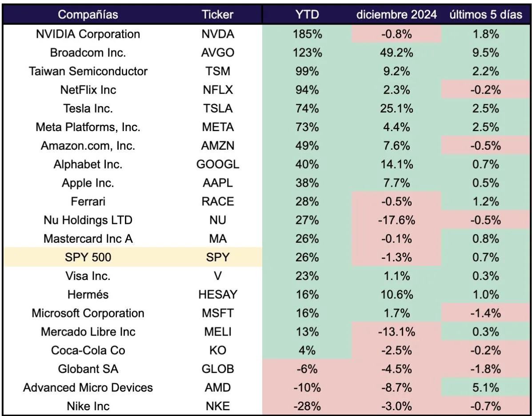Click Nu Holdings' -17.6% cell
The width and height of the screenshot is (532, 416).
coord(396,220)
